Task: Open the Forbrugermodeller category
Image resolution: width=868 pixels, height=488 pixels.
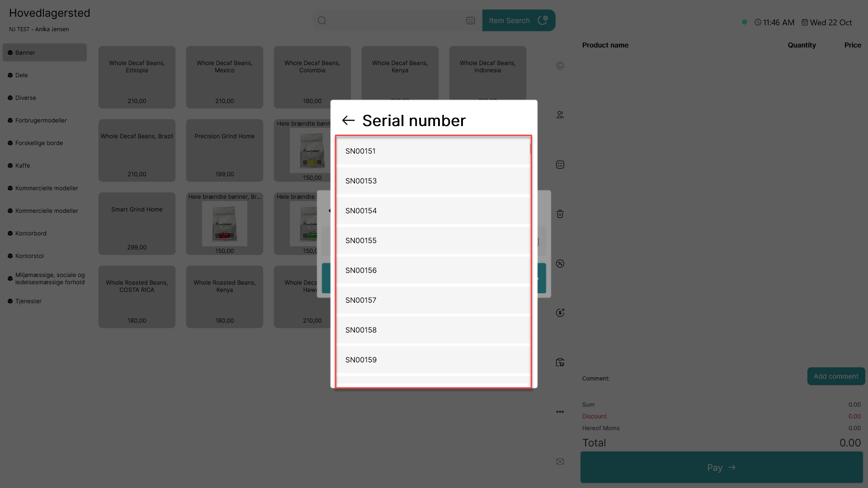Action: point(45,120)
